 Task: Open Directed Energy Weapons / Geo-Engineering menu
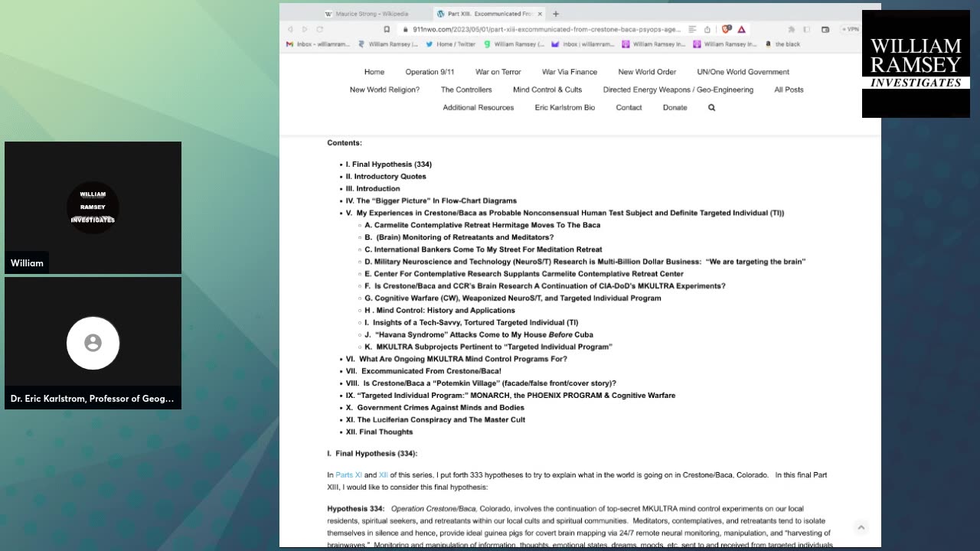(678, 90)
